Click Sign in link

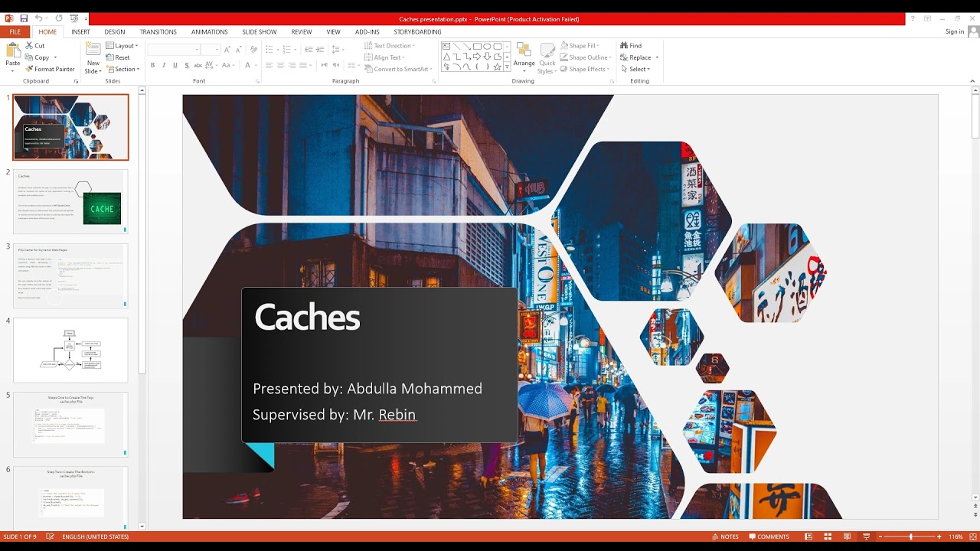[x=955, y=32]
